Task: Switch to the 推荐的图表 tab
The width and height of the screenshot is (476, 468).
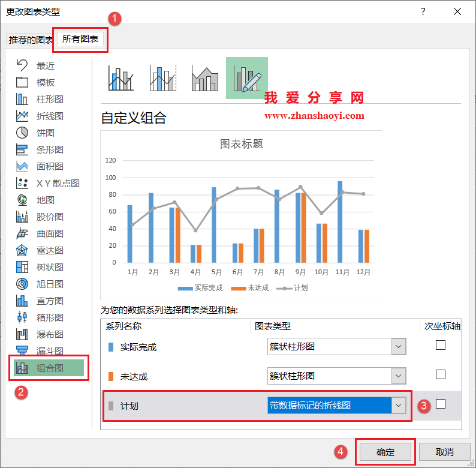Action: tap(31, 40)
